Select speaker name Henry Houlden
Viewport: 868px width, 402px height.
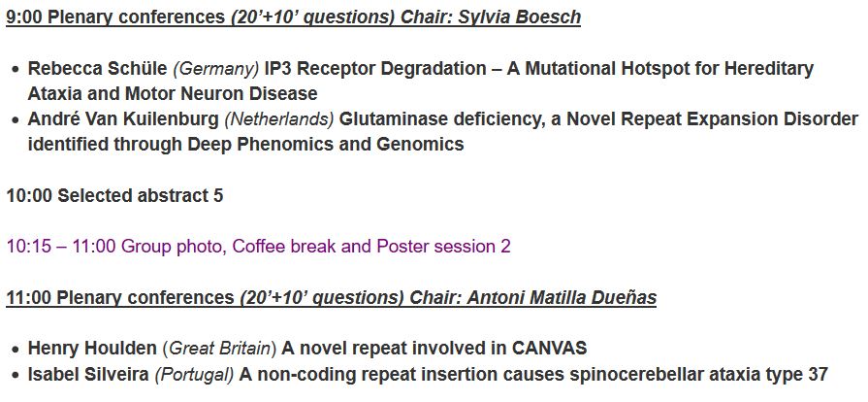92,348
